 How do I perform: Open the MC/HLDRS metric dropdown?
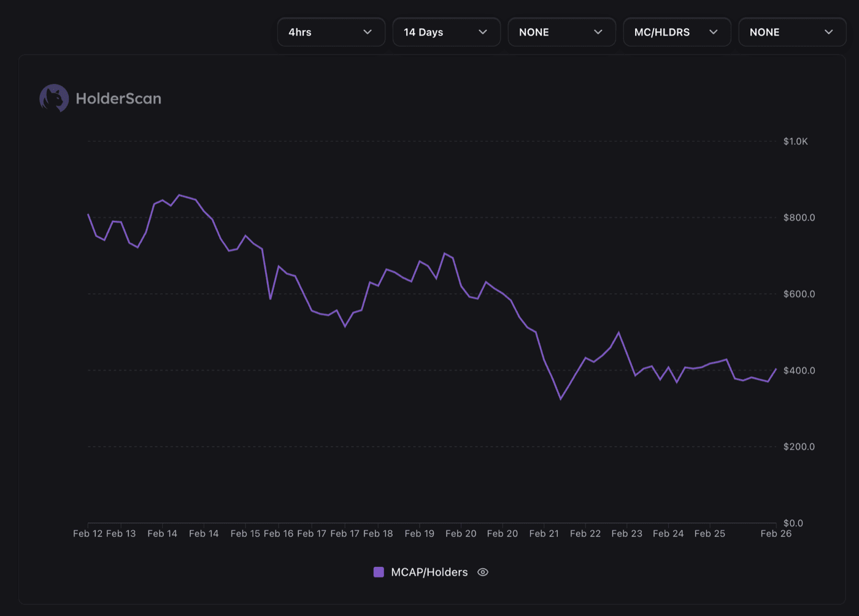[677, 32]
